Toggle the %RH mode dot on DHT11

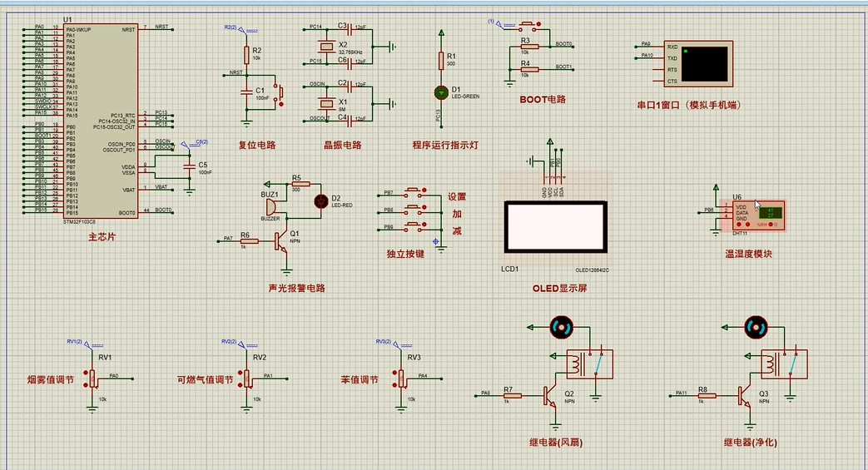pyautogui.click(x=771, y=225)
